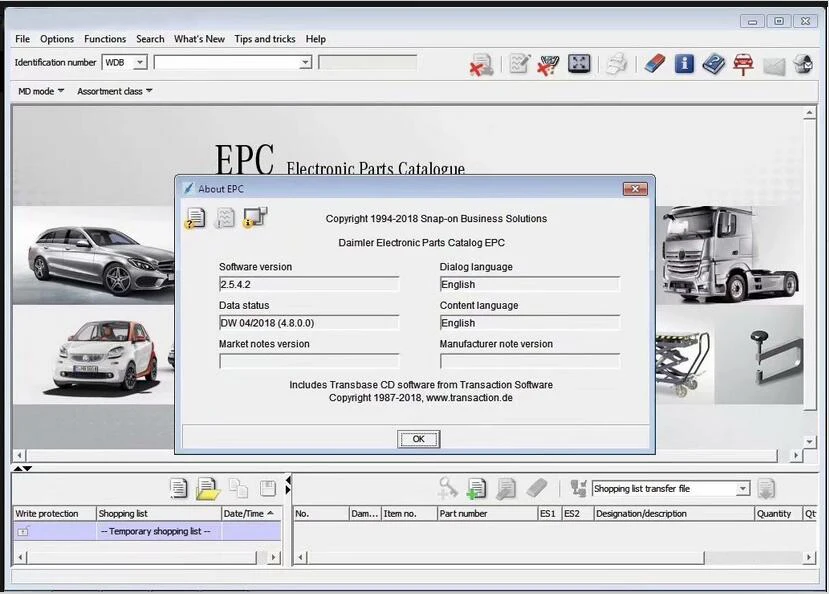Click the main view vertical scrollbar up arrow

(809, 113)
